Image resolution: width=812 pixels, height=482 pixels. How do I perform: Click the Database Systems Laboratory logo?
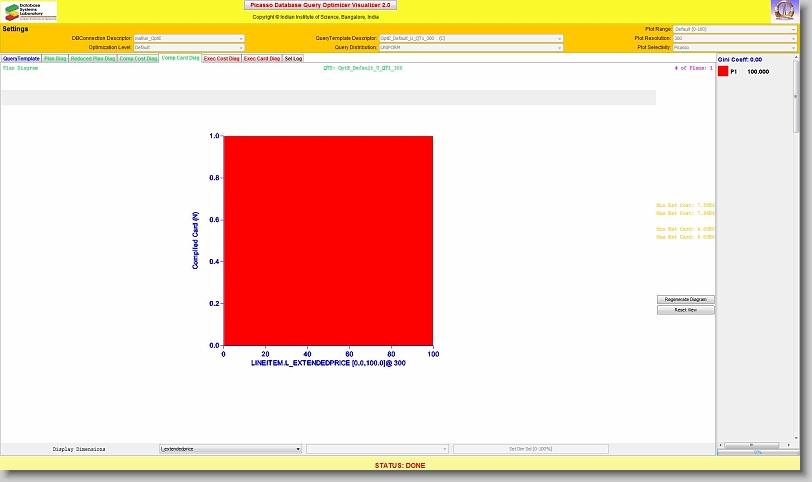30,11
